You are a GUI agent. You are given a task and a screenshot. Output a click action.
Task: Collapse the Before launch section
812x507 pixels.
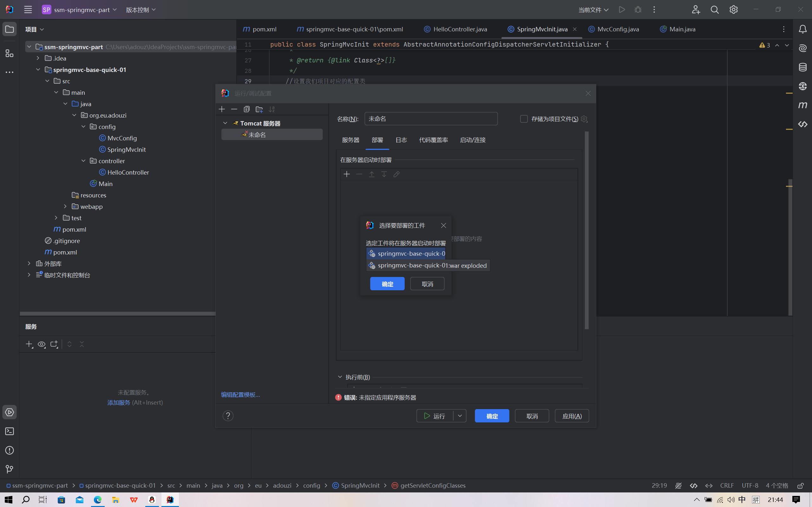[340, 377]
